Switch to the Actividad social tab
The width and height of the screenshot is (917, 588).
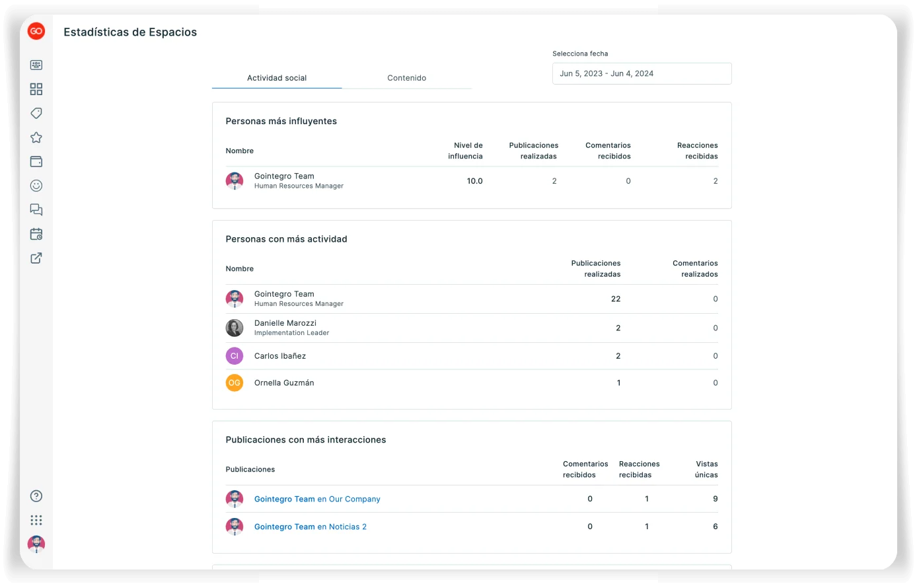277,78
